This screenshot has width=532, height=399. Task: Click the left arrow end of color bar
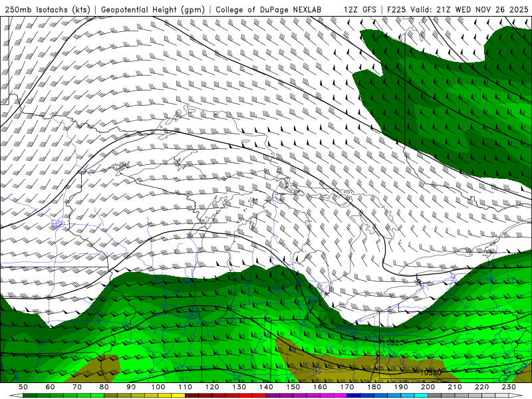click(16, 396)
